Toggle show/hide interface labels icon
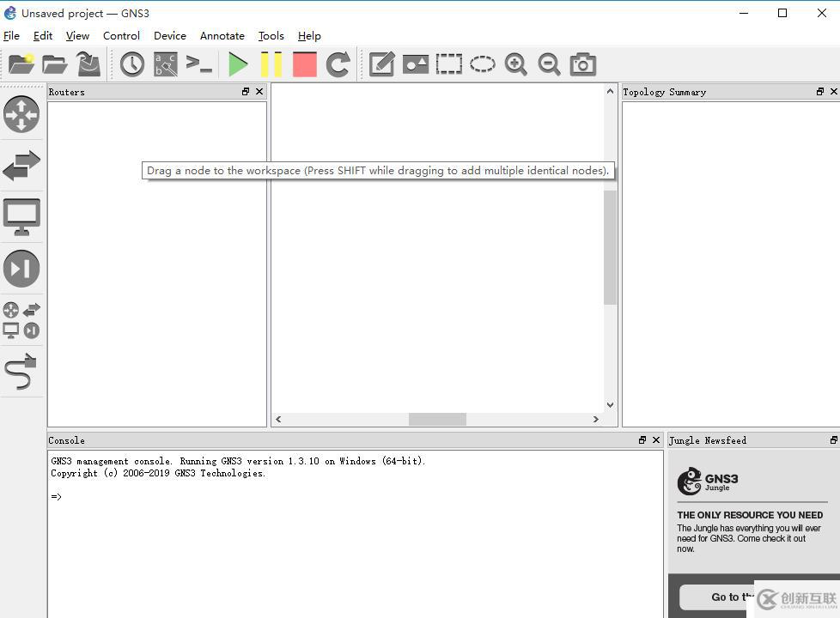Image resolution: width=840 pixels, height=618 pixels. click(166, 64)
